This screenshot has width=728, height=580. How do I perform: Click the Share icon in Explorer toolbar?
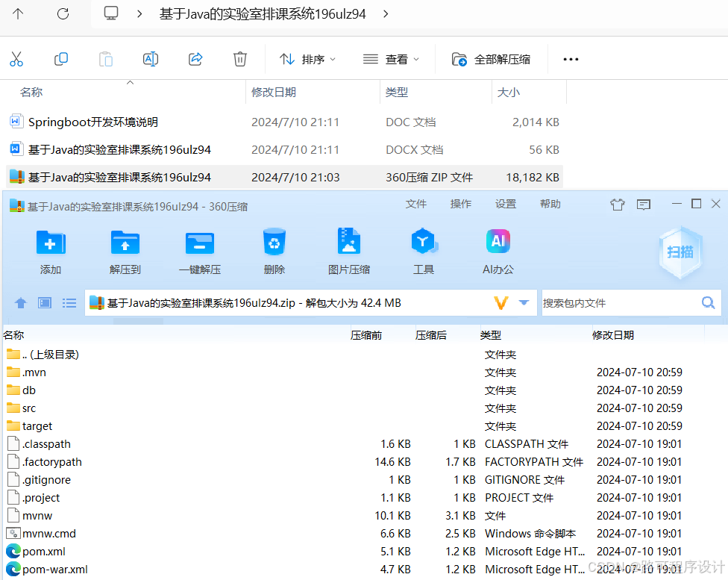coord(195,59)
